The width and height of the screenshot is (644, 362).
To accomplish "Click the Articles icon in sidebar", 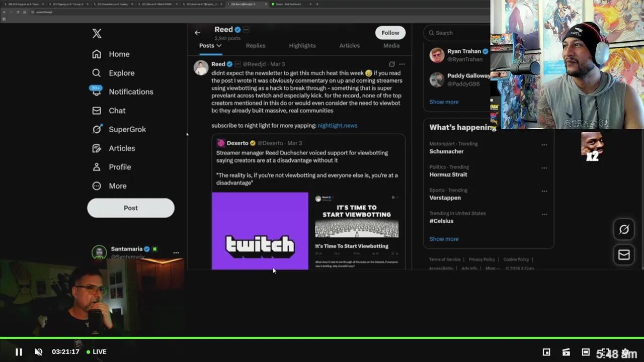I will tap(97, 148).
